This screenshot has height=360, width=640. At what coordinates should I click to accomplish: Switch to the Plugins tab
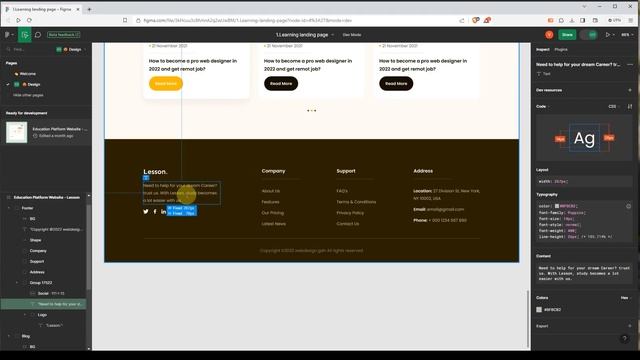pos(561,49)
